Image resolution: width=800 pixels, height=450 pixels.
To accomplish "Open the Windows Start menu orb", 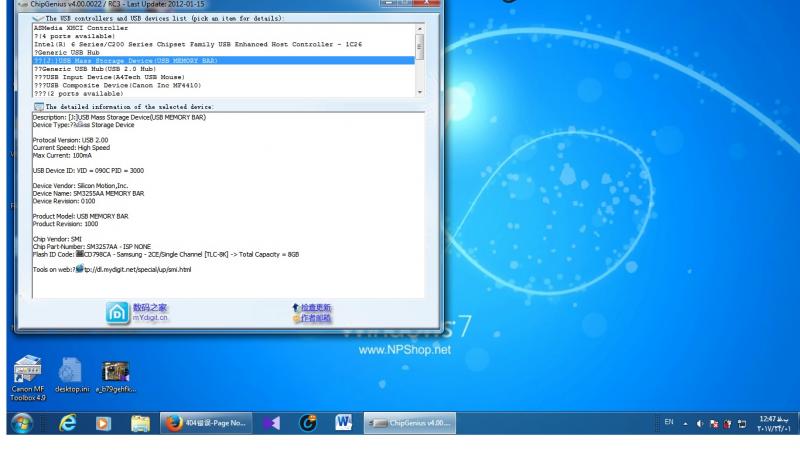I will point(21,423).
